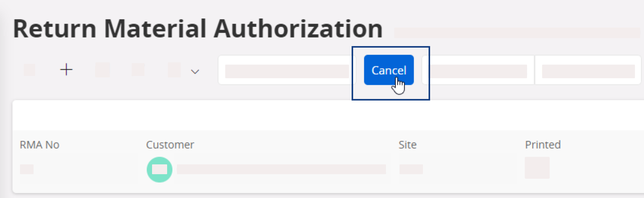The height and width of the screenshot is (198, 644).
Task: Click the blurred icon right after the plus icon
Action: point(103,70)
